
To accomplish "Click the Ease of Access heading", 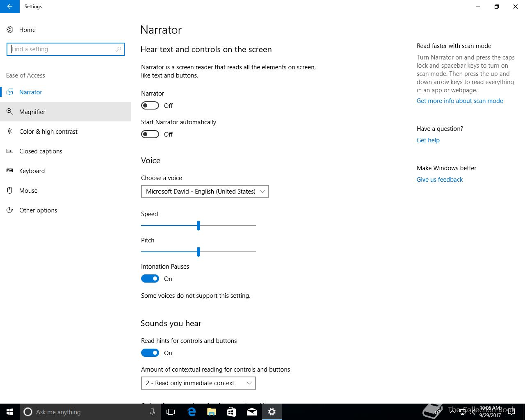I will pos(25,75).
